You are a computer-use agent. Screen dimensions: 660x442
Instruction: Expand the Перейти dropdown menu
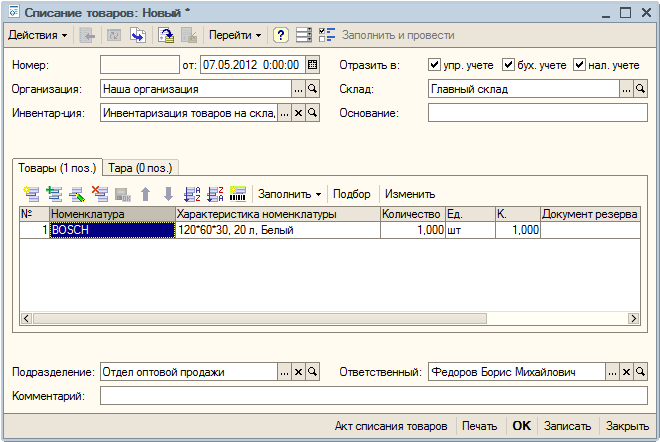(235, 35)
